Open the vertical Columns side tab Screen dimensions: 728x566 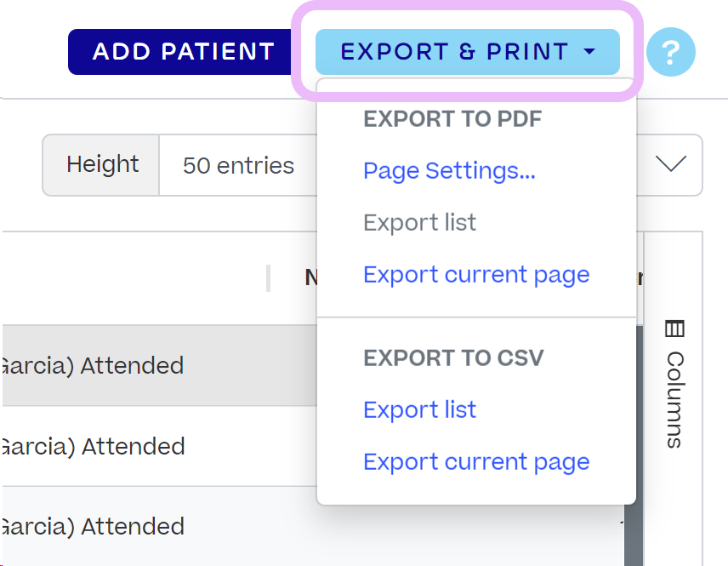click(674, 397)
